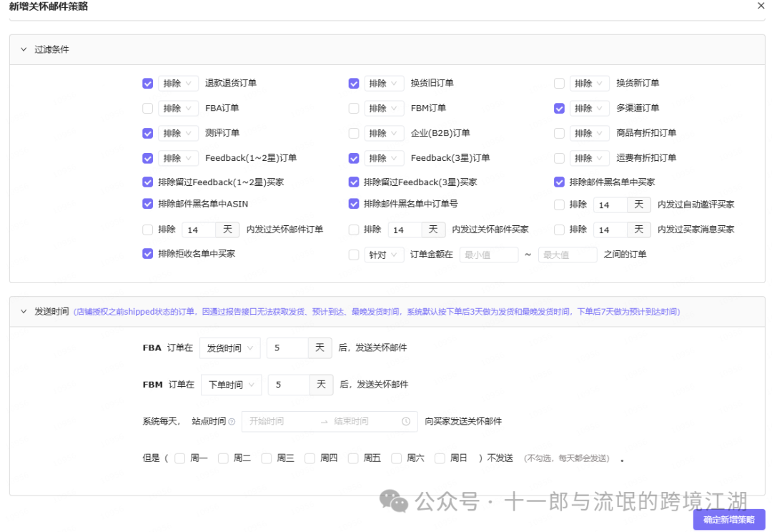Check the 周五 no-send checkbox
The image size is (772, 532).
[x=353, y=458]
